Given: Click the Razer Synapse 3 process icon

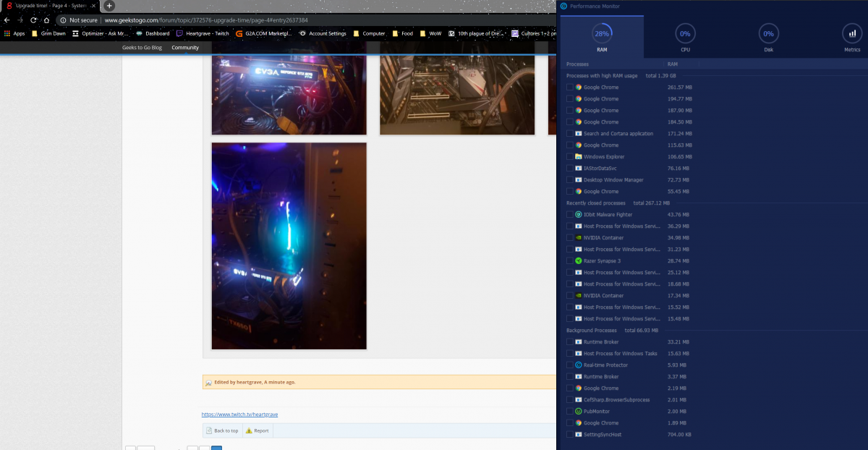Looking at the screenshot, I should pos(579,261).
